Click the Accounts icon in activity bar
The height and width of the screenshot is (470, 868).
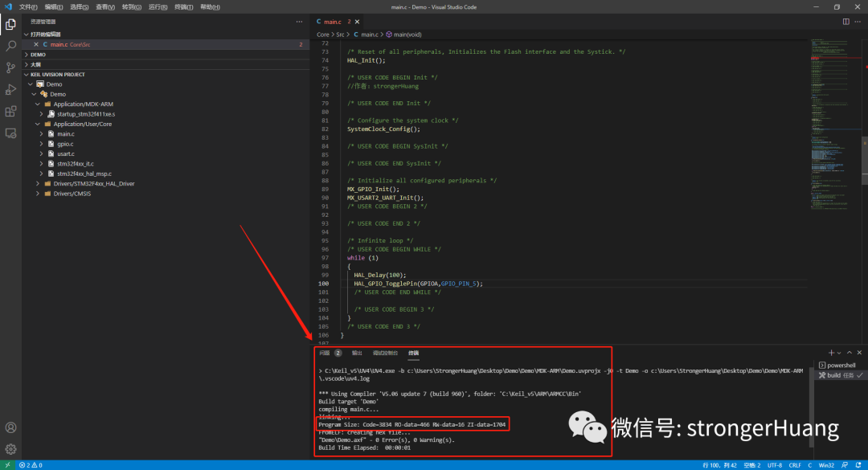click(x=10, y=428)
